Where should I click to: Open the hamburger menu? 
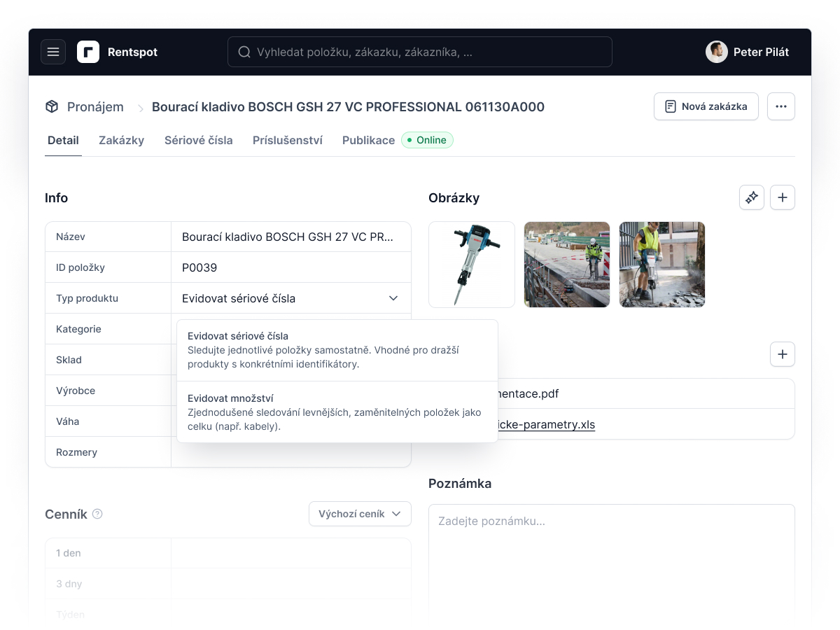53,52
